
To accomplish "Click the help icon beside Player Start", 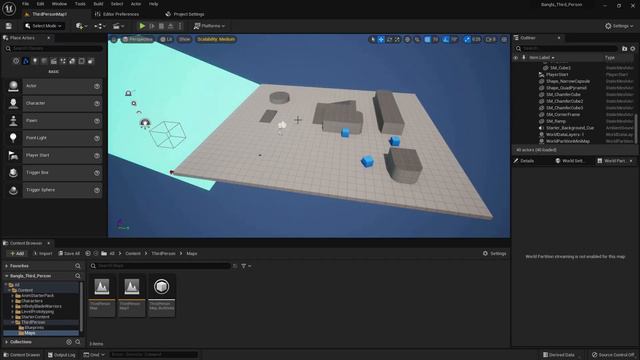I will pyautogui.click(x=97, y=156).
